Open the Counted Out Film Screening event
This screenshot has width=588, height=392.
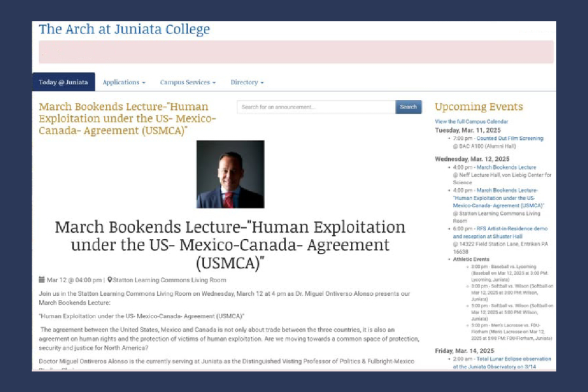click(x=510, y=139)
